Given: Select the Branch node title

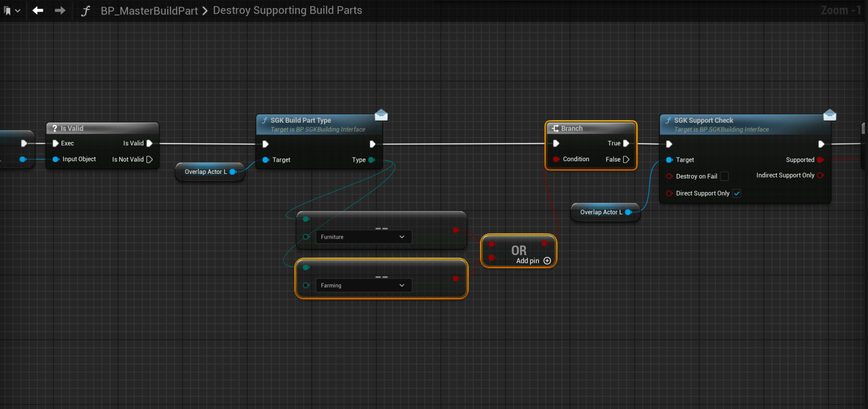Looking at the screenshot, I should pos(572,129).
